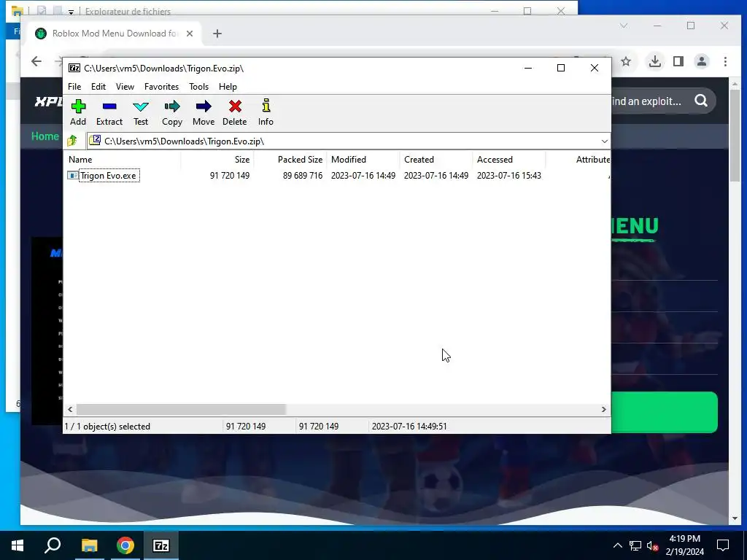Click the Chrome page vertical scrollbar thumb
747x560 pixels.
[x=734, y=135]
